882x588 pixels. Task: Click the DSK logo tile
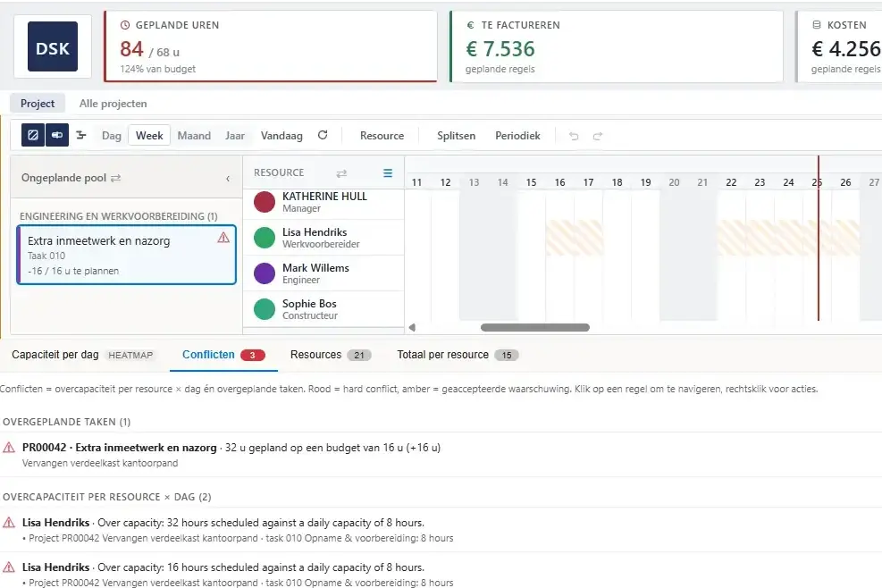53,46
